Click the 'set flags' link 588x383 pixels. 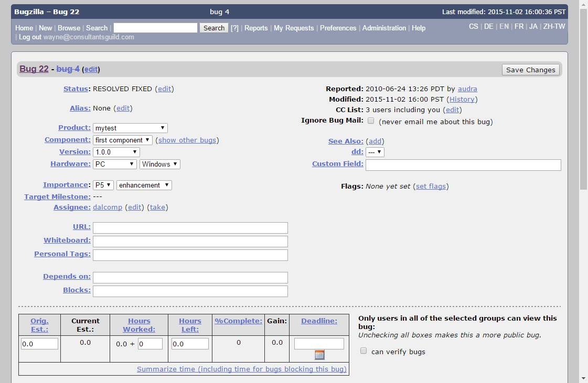(431, 186)
